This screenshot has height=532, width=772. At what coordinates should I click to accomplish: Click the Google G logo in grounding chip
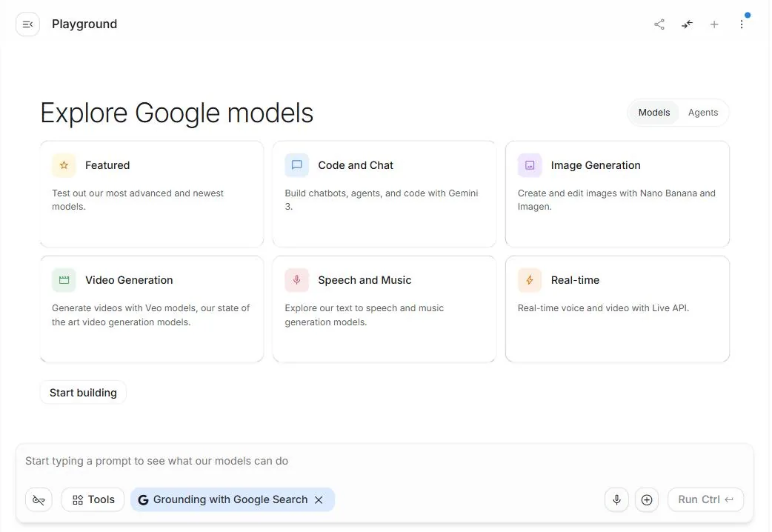(143, 500)
